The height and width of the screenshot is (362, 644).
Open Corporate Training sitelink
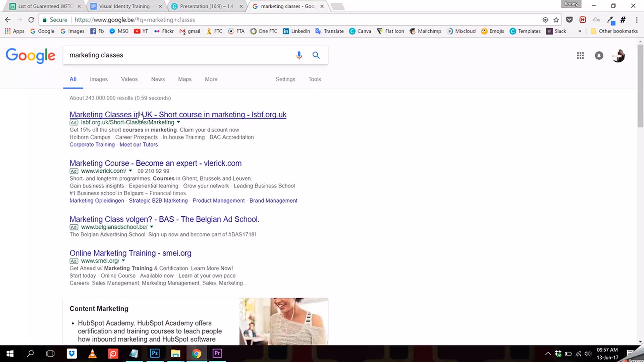point(92,144)
